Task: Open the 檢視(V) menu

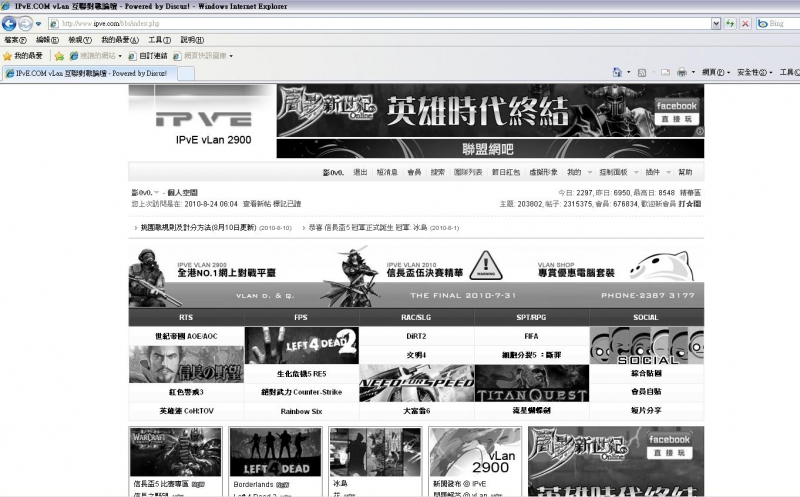Action: coord(80,40)
